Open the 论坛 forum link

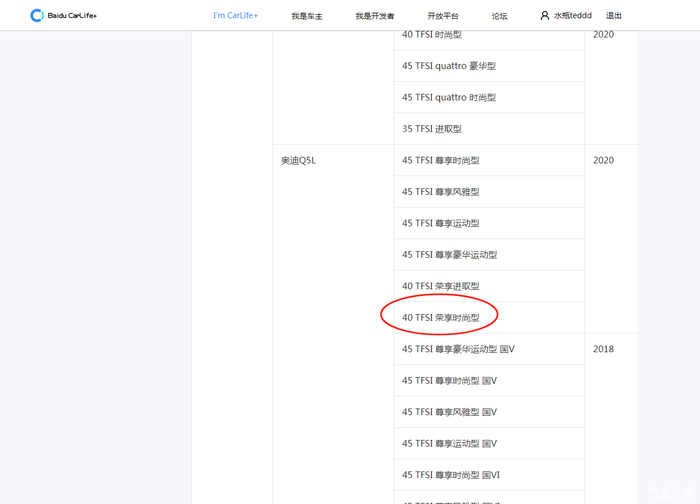[x=499, y=16]
